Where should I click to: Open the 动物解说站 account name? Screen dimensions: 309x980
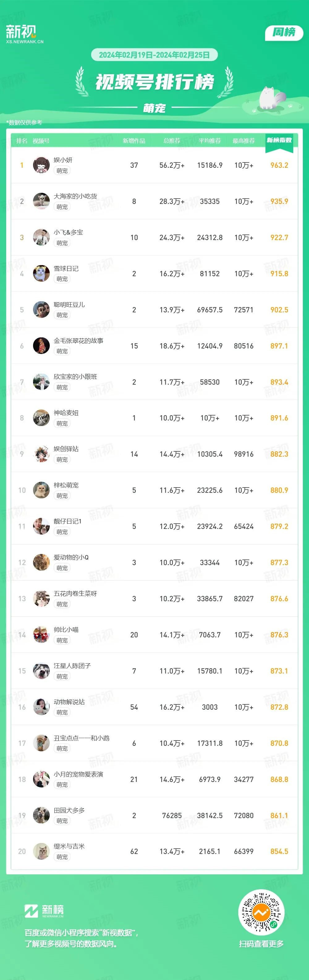click(x=69, y=702)
